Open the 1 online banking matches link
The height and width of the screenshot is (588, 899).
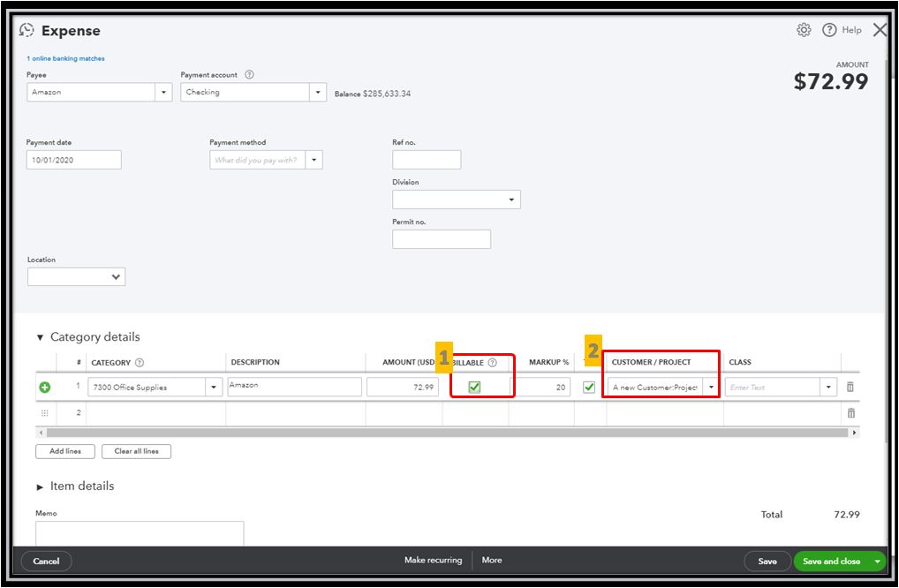click(66, 58)
